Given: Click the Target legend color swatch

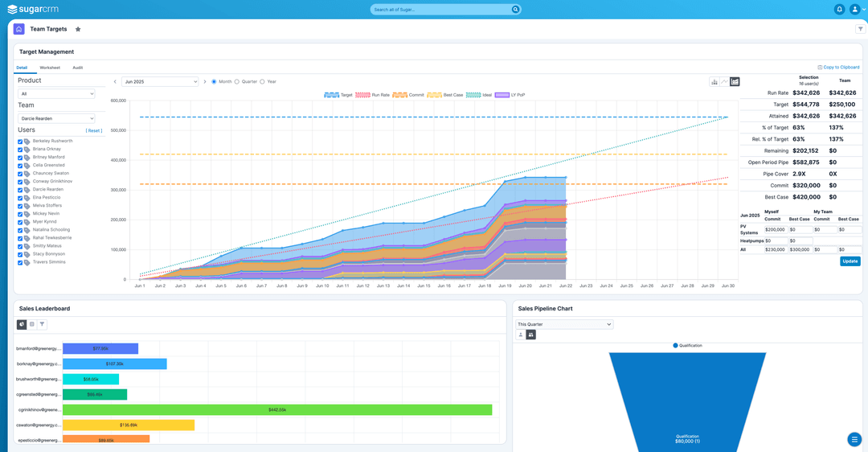Looking at the screenshot, I should click(331, 95).
